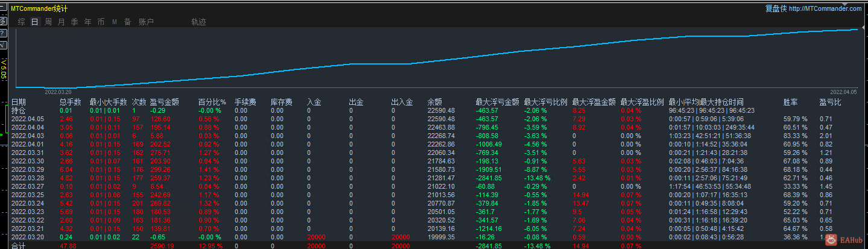This screenshot has width=868, height=249.
Task: Click the 最大浮亏金额 column header
Action: click(x=498, y=102)
